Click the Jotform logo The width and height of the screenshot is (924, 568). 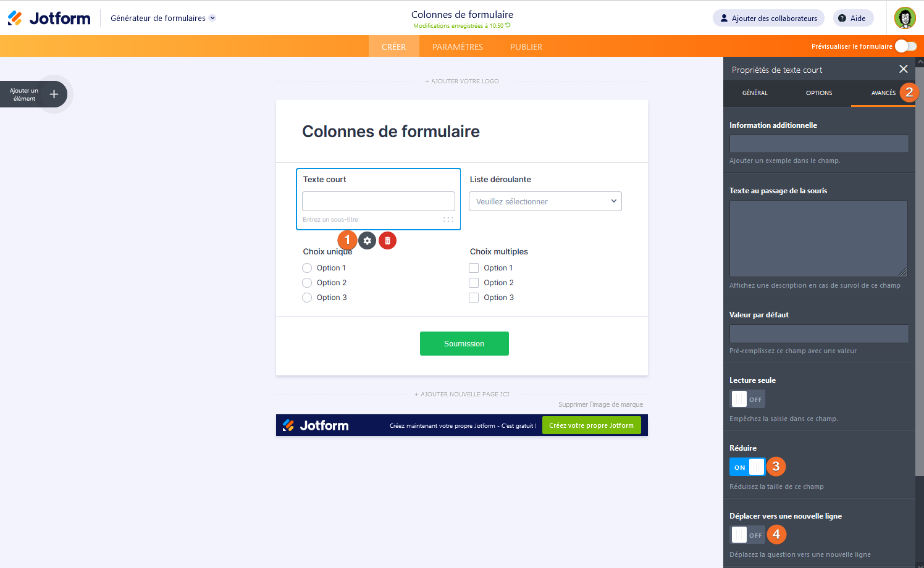(49, 18)
